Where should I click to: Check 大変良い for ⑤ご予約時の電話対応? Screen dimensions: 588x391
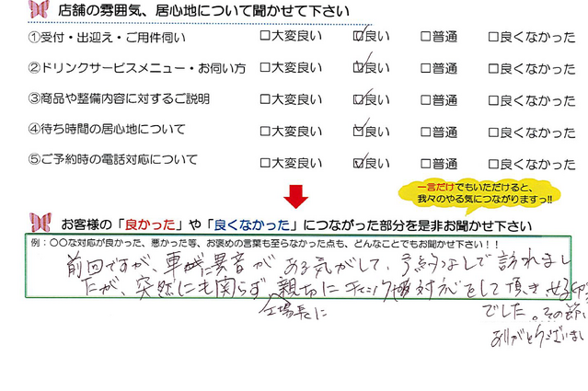(265, 163)
